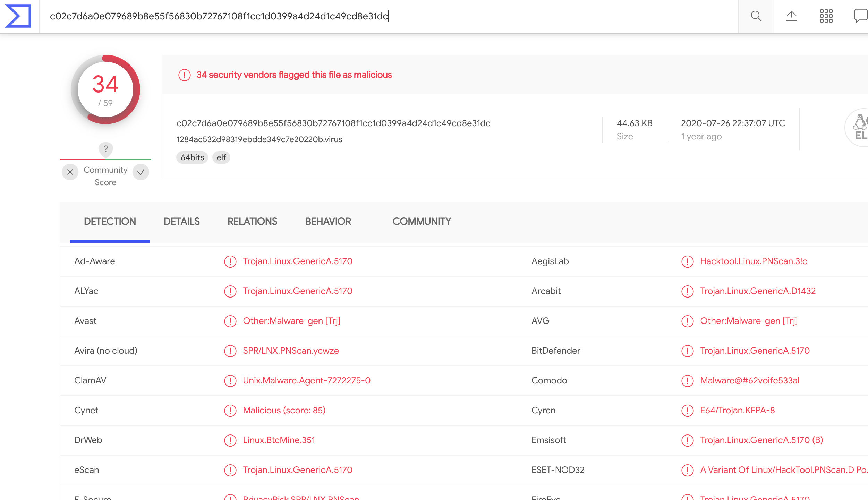The image size is (868, 500).
Task: Click the warning icon in DrWeb row
Action: point(230,440)
